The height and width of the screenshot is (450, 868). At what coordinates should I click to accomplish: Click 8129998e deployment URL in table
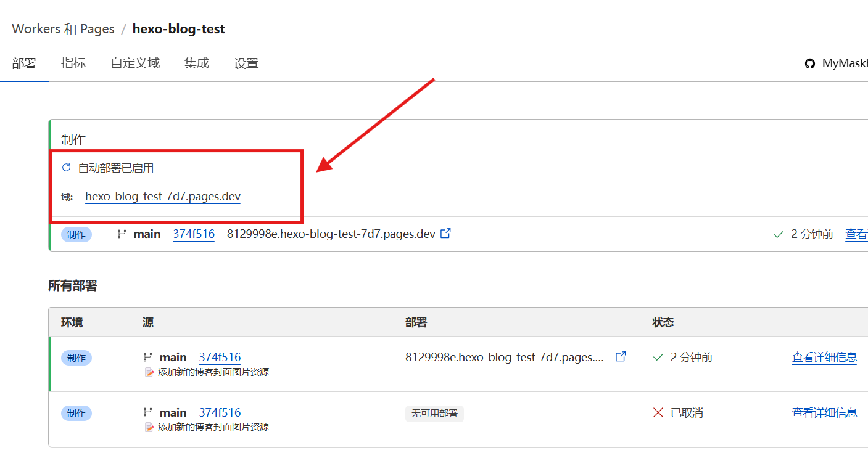click(x=505, y=357)
